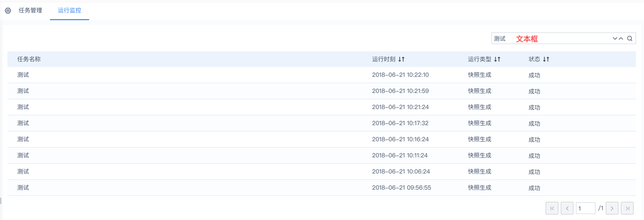Click the magnifier search icon
Viewport: 644px width, 220px height.
pos(630,39)
